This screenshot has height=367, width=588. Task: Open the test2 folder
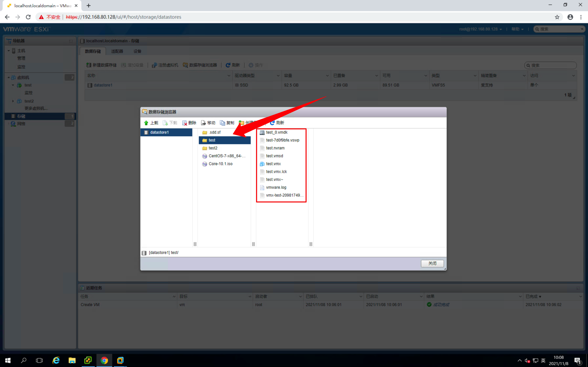click(213, 148)
